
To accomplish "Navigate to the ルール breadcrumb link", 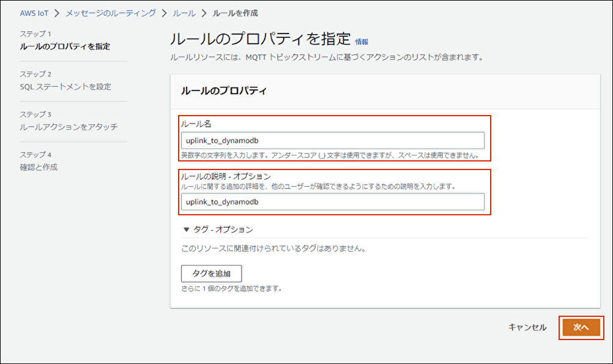I will tap(184, 13).
